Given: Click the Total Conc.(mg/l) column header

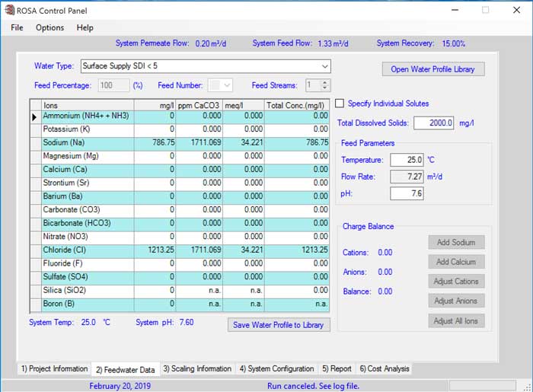Looking at the screenshot, I should (297, 105).
